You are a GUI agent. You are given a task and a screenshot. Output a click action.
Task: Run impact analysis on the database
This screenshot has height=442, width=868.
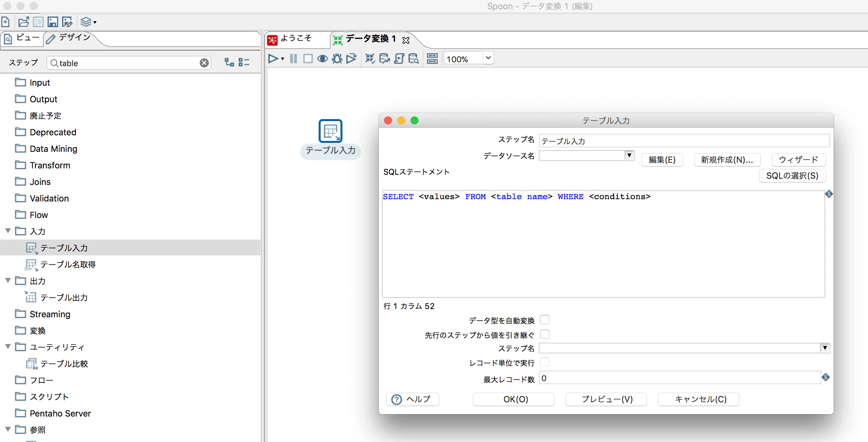(384, 59)
